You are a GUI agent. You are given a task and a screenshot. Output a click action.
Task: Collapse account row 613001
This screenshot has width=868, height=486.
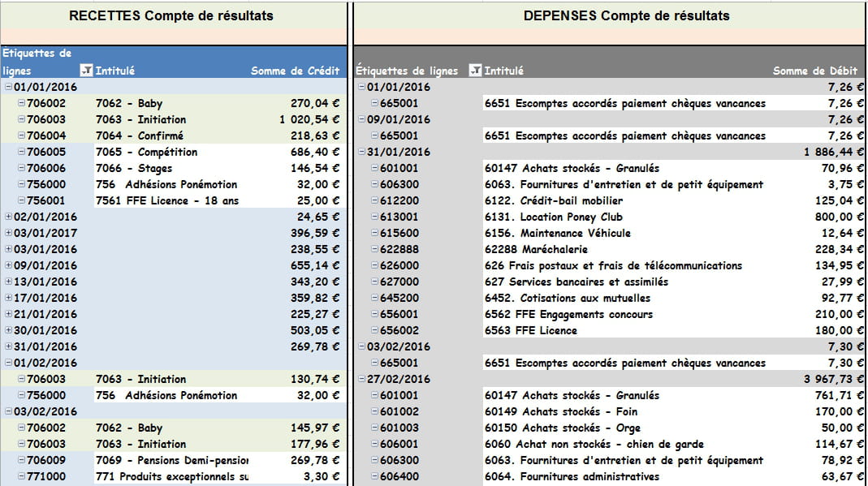coord(374,217)
